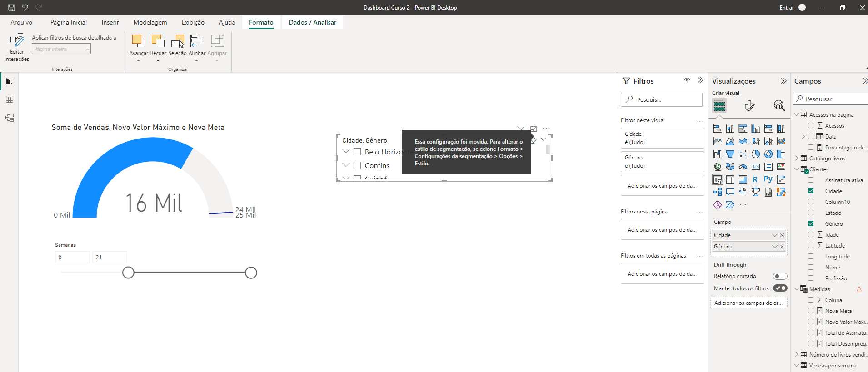This screenshot has width=868, height=372.
Task: Expand the Catálogo livros table
Action: click(x=797, y=158)
